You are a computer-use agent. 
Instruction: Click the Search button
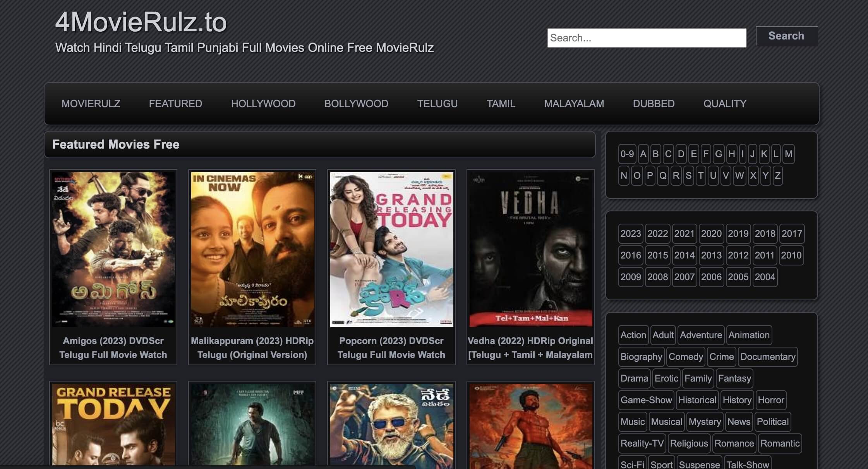786,36
